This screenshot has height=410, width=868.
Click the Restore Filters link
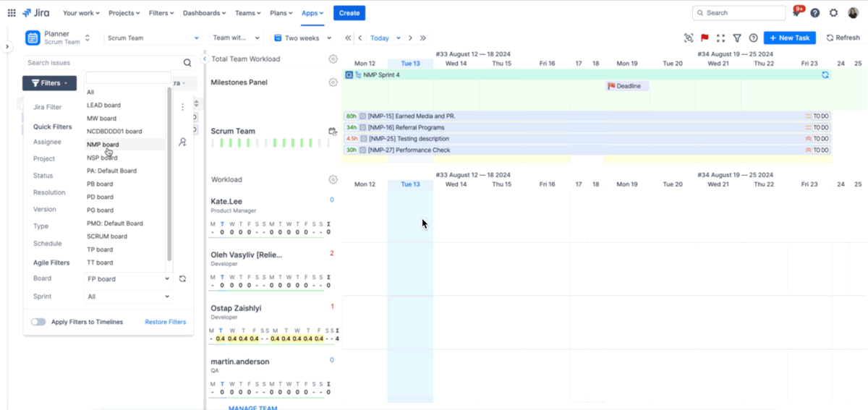click(x=165, y=322)
